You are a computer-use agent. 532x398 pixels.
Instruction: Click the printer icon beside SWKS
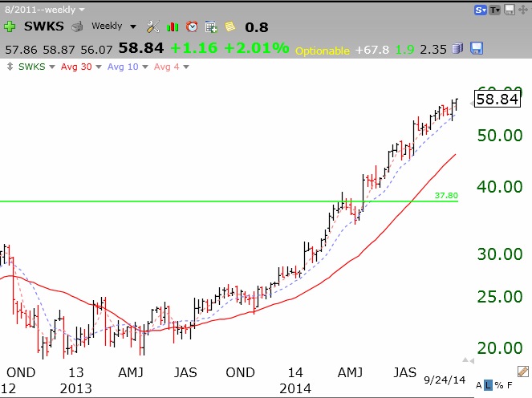pyautogui.click(x=77, y=26)
